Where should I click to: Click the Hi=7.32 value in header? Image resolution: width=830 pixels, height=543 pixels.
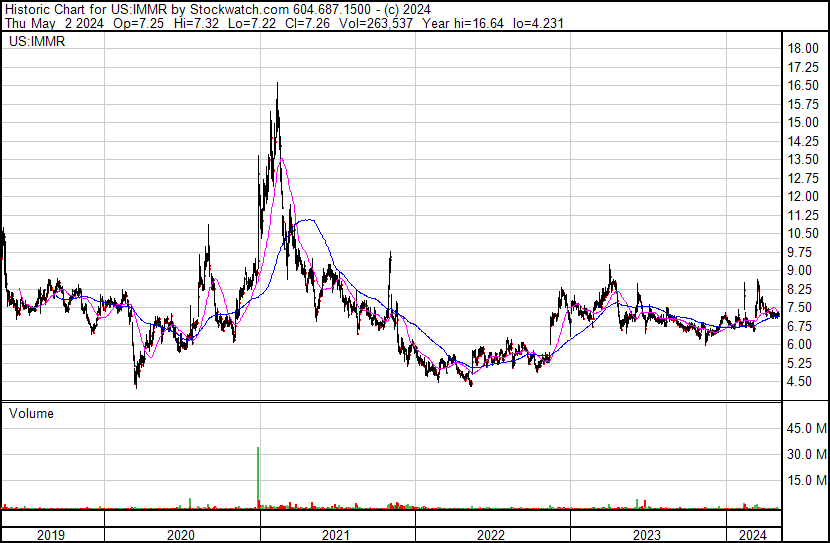[196, 23]
